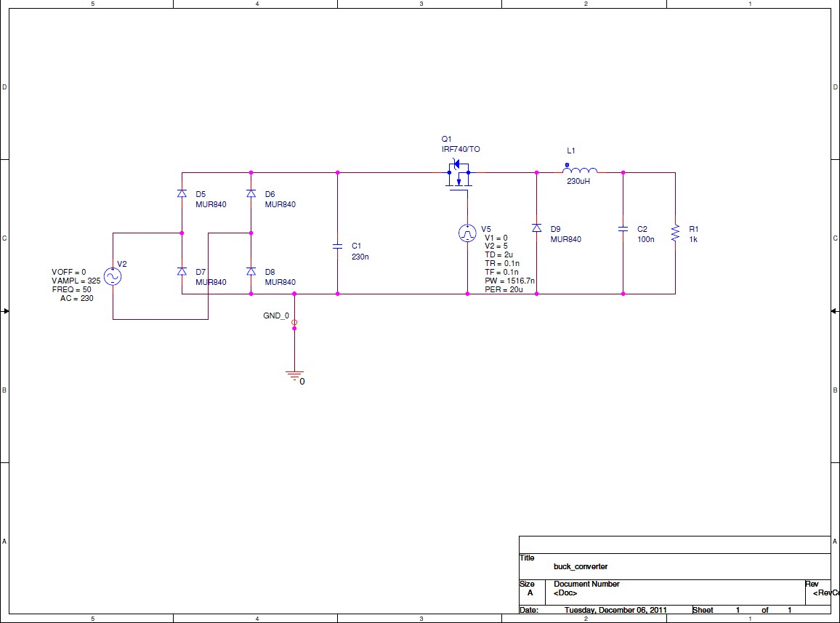840x623 pixels.
Task: Click the C1 230n value text
Action: tap(360, 257)
